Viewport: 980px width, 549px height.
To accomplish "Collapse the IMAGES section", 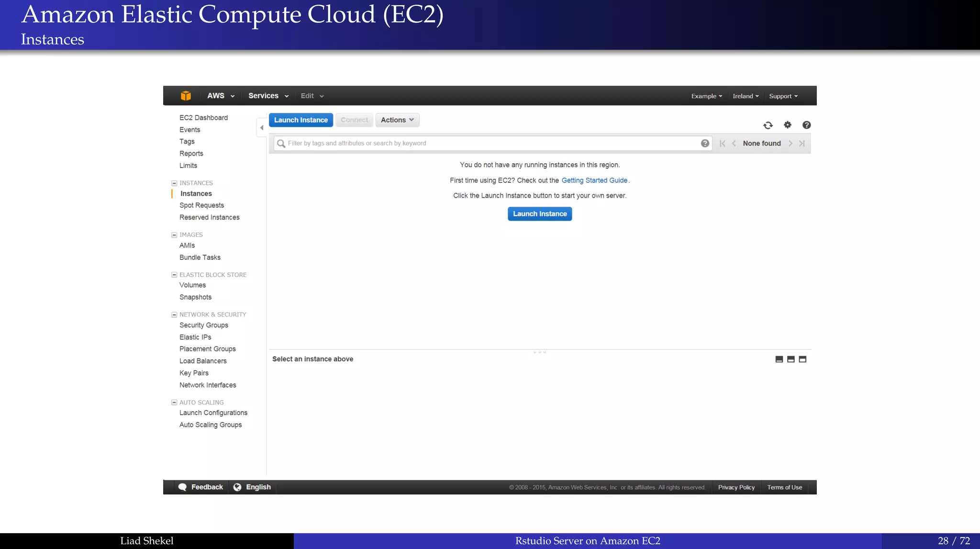I will (174, 235).
